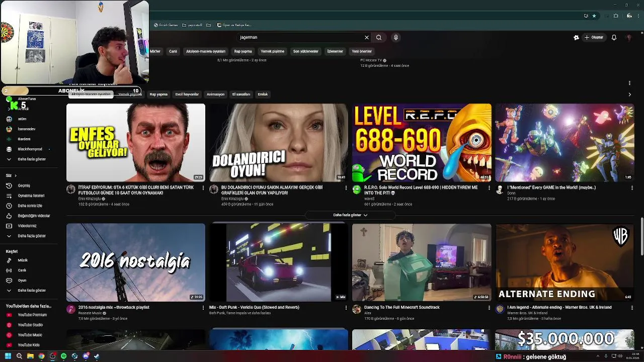Activate voice search microphone
The height and width of the screenshot is (362, 644).
point(396,37)
